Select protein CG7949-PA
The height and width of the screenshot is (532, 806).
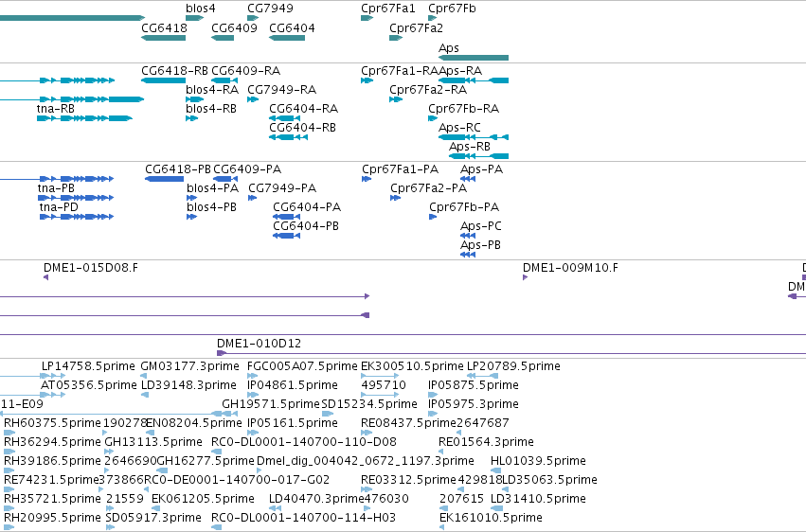click(x=252, y=198)
